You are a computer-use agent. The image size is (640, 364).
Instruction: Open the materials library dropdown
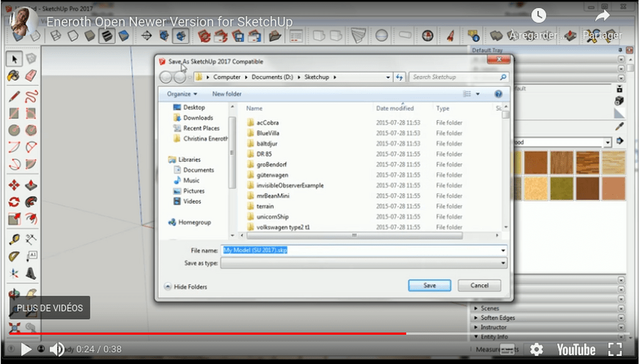point(607,142)
